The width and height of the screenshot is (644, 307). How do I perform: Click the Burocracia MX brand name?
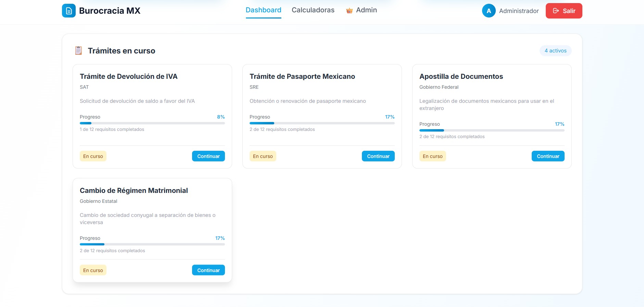click(x=110, y=11)
